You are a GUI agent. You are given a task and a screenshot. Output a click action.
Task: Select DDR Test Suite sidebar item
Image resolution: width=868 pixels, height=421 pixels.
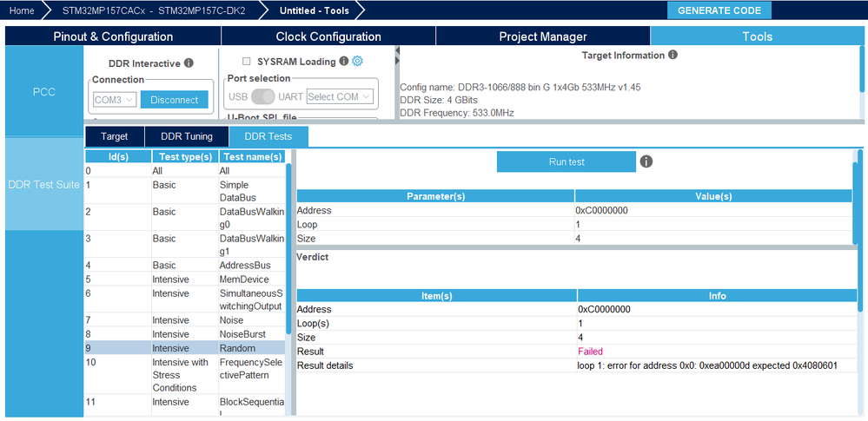(44, 184)
